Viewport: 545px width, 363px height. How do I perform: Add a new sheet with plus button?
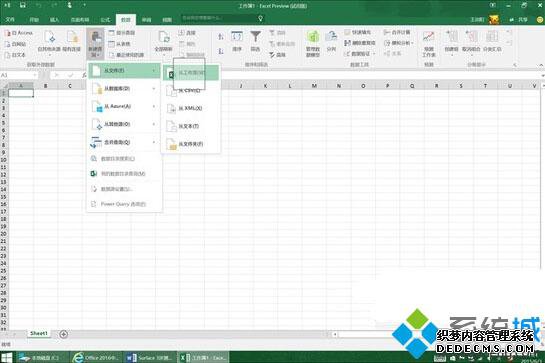pyautogui.click(x=64, y=334)
